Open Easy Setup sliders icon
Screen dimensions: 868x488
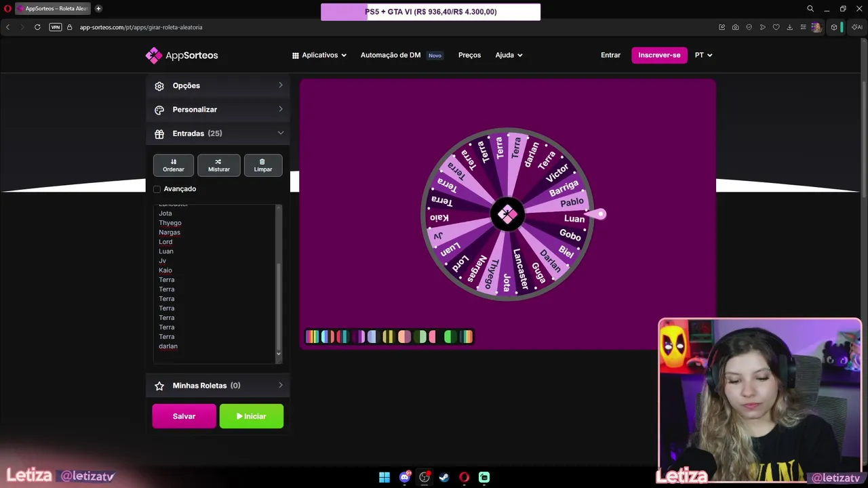pos(803,27)
